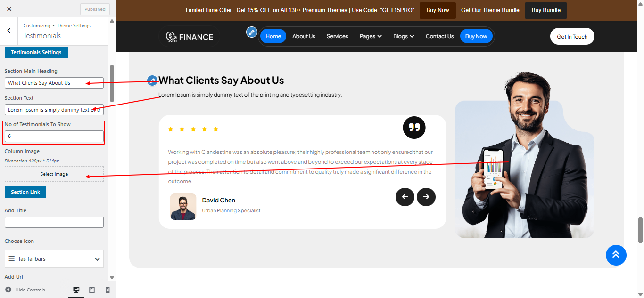
Task: Open the Choose Icon dropdown arrow
Action: (x=97, y=259)
